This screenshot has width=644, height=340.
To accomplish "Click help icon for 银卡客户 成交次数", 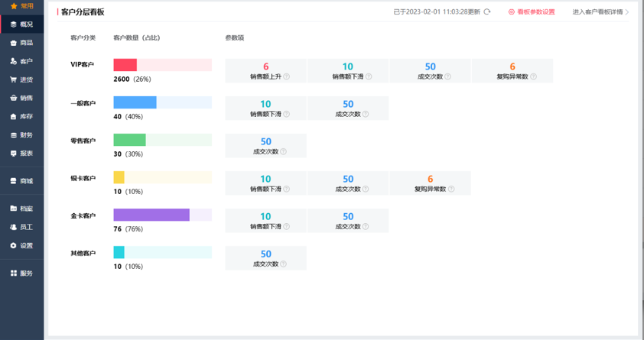I will tap(366, 189).
